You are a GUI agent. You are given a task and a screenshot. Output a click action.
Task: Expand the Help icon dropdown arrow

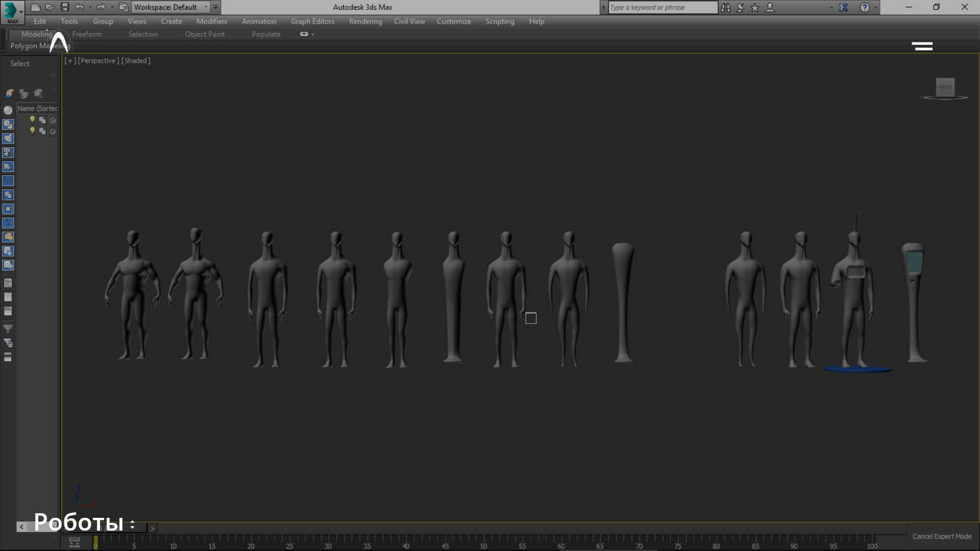876,7
